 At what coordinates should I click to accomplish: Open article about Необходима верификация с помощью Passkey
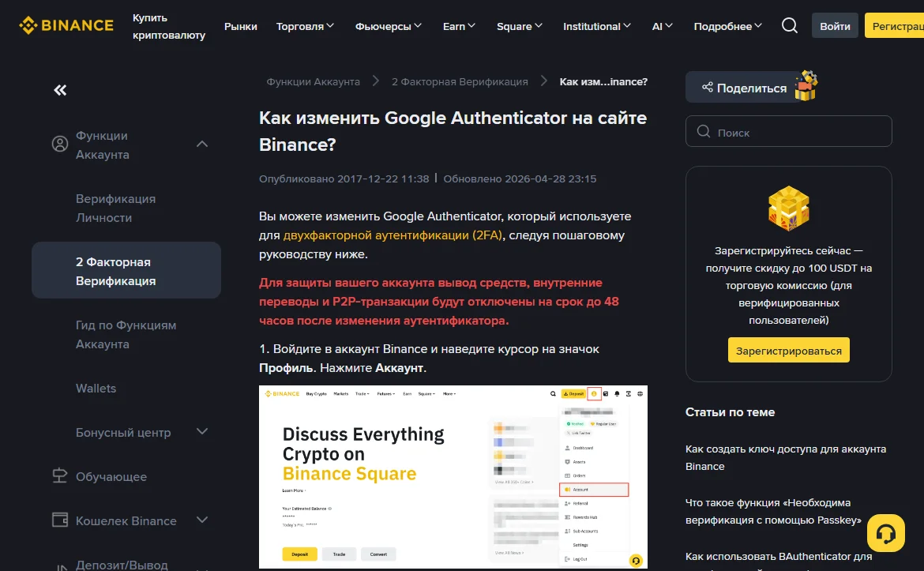[x=773, y=511]
